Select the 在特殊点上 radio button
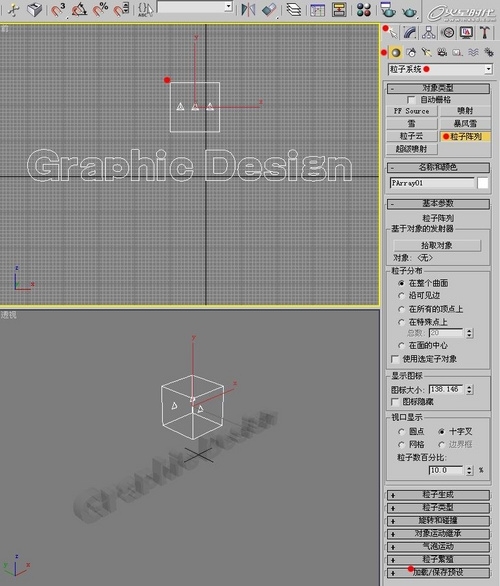The width and height of the screenshot is (500, 586). (401, 322)
